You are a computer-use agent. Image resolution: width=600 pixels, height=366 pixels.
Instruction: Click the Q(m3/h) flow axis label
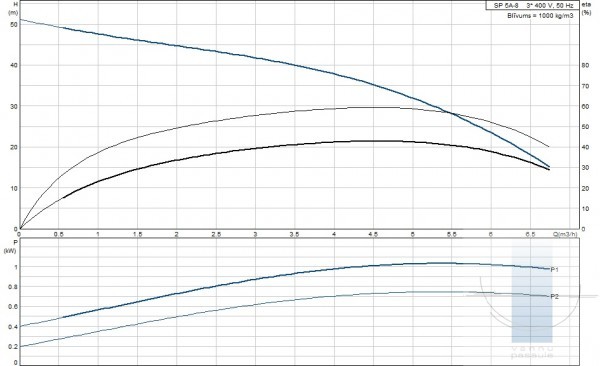click(x=565, y=234)
